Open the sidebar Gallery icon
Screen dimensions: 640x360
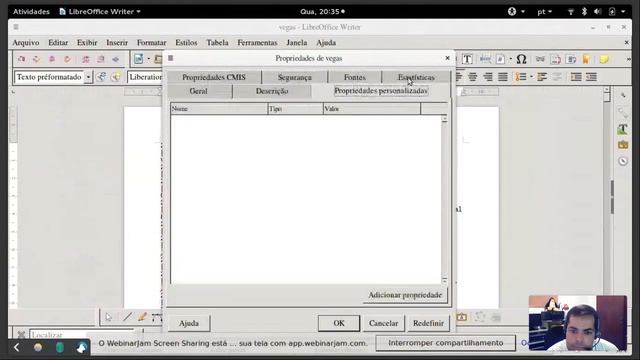tap(623, 145)
